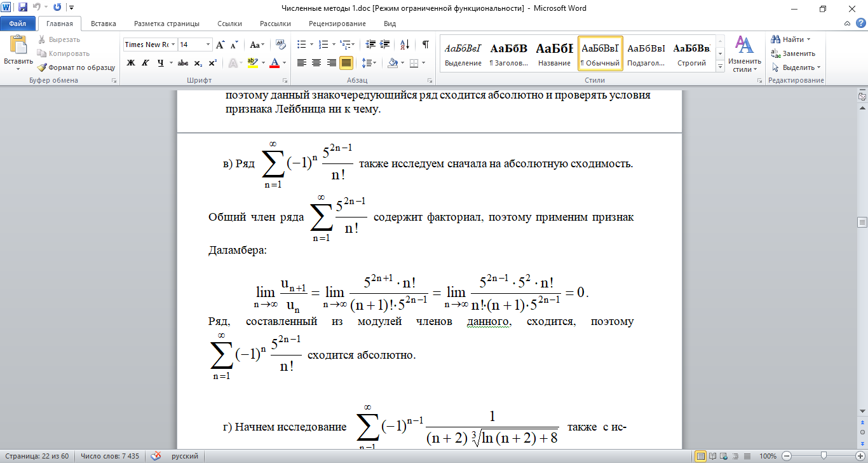The height and width of the screenshot is (463, 868).
Task: Apply the Название style
Action: pyautogui.click(x=554, y=54)
